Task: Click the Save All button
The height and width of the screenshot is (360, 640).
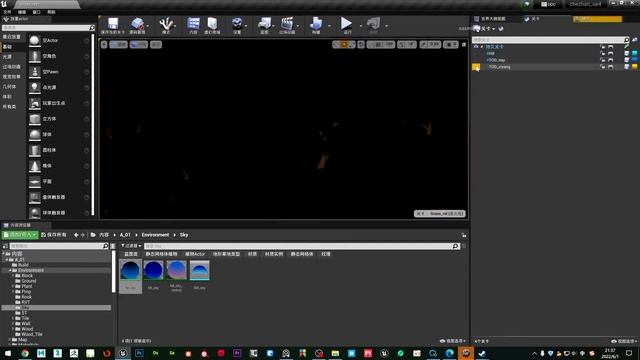Action: [54, 235]
